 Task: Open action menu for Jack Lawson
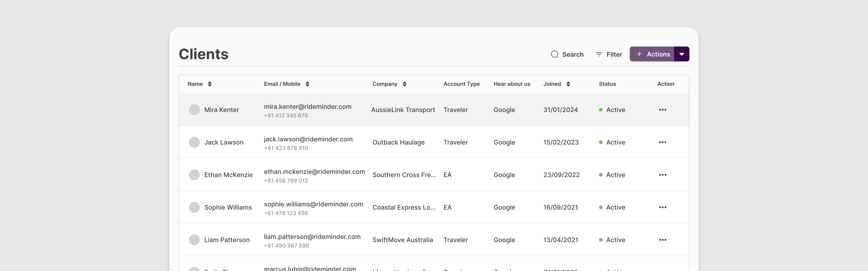(663, 143)
